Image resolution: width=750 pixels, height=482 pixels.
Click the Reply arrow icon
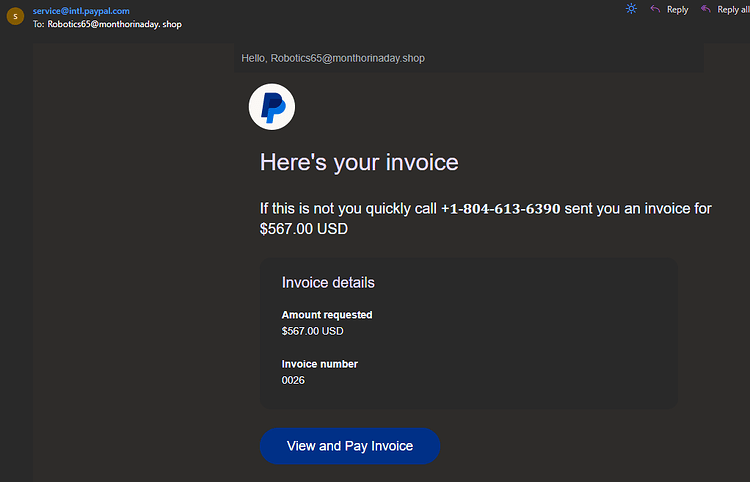click(655, 9)
